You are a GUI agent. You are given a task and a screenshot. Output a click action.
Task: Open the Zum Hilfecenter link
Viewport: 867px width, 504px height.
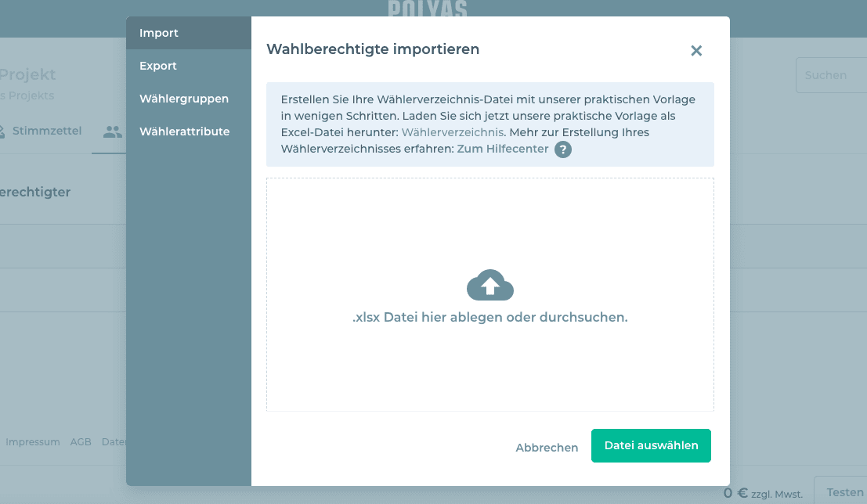(x=502, y=149)
